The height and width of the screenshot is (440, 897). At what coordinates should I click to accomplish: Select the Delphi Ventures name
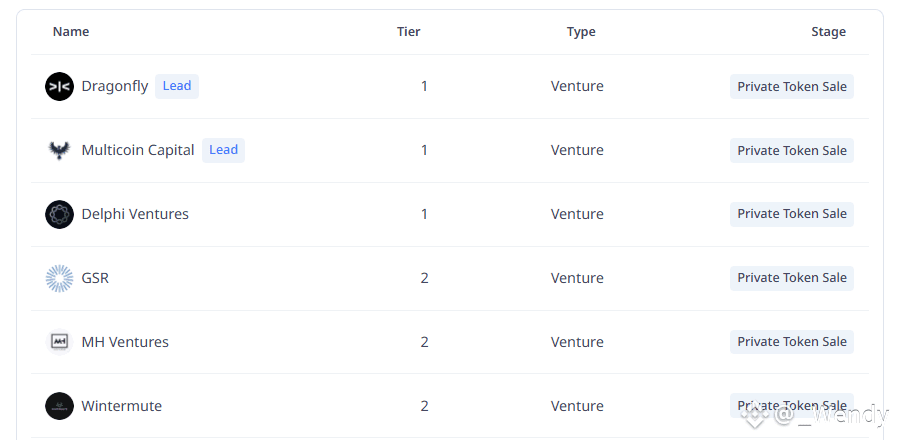[135, 214]
